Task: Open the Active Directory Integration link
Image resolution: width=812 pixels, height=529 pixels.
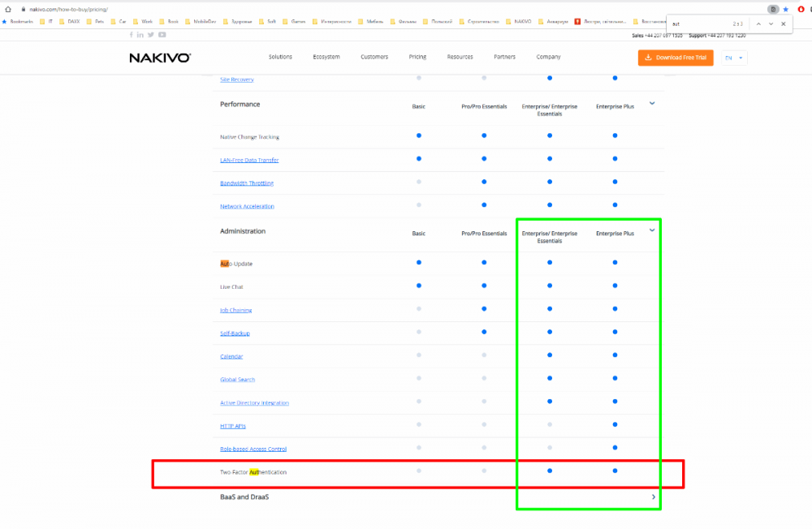Action: click(x=254, y=403)
